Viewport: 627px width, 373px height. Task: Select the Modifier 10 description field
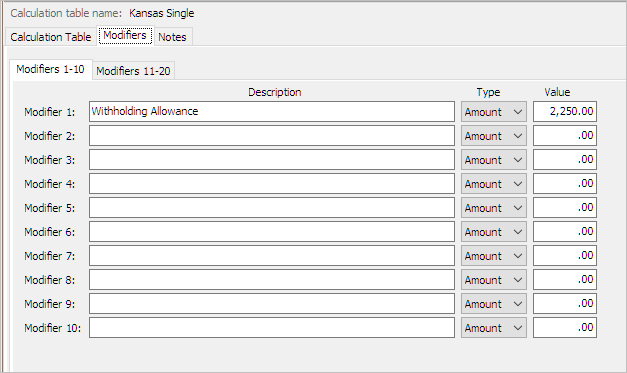(272, 327)
